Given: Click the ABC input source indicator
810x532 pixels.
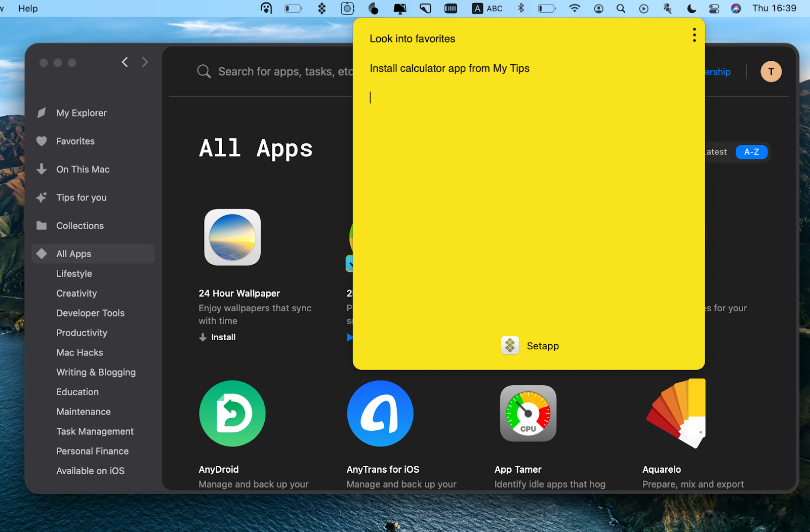Looking at the screenshot, I should click(487, 9).
